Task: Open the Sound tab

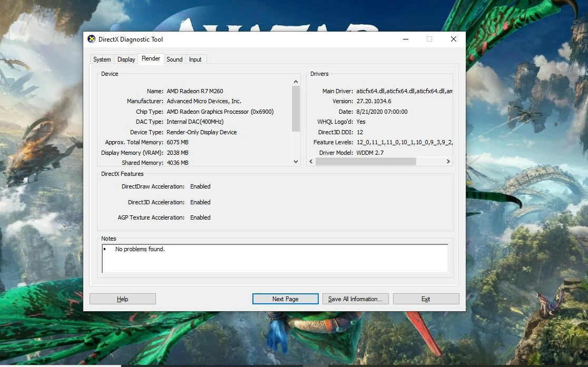Action: coord(174,59)
